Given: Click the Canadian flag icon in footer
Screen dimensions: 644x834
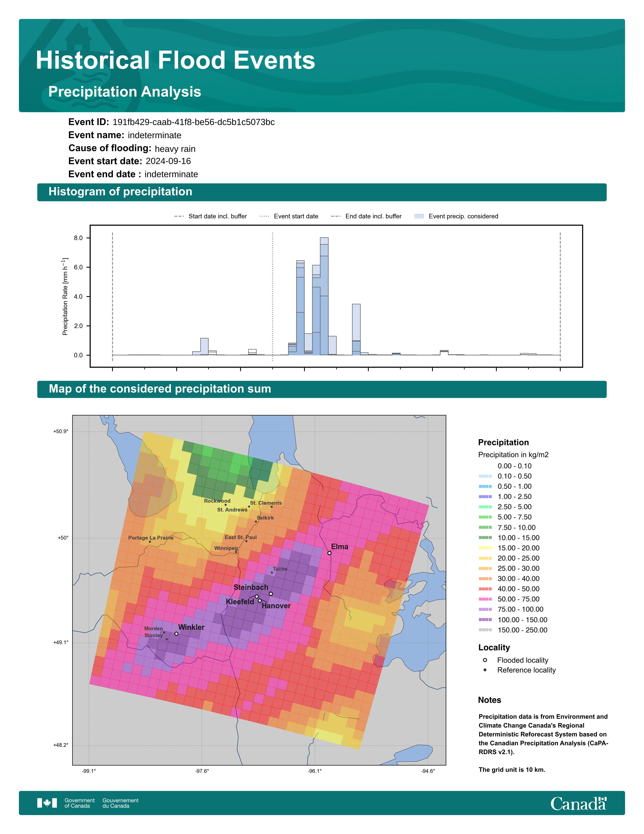Looking at the screenshot, I should coord(47,803).
